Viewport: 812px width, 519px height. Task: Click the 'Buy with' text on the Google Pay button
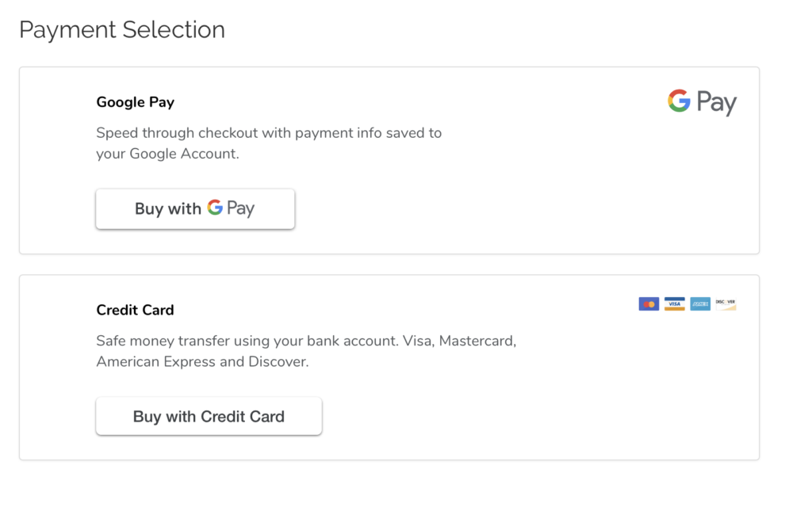click(x=168, y=209)
